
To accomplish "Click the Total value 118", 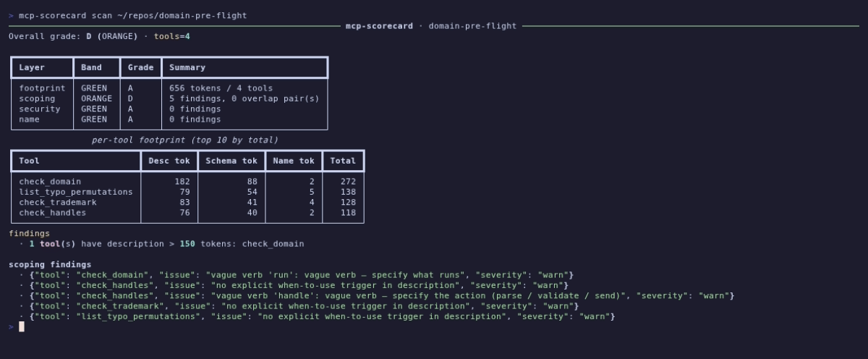I will coord(348,213).
